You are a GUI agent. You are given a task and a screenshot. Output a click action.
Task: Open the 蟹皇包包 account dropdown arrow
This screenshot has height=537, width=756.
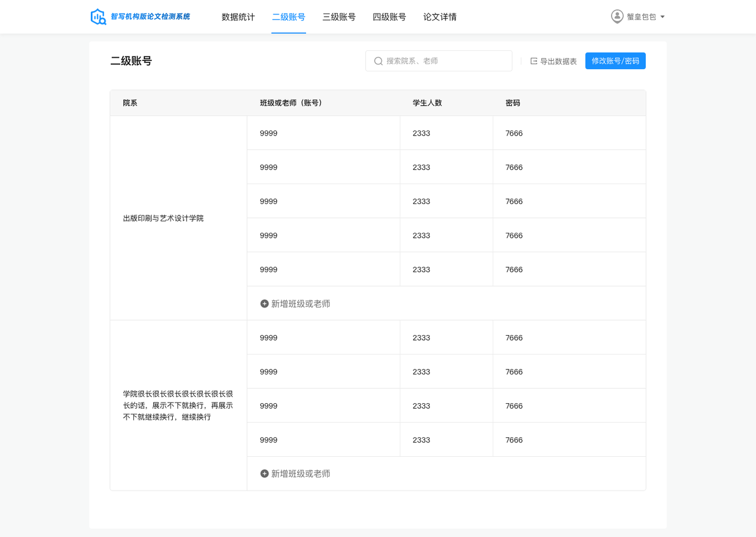pyautogui.click(x=662, y=17)
